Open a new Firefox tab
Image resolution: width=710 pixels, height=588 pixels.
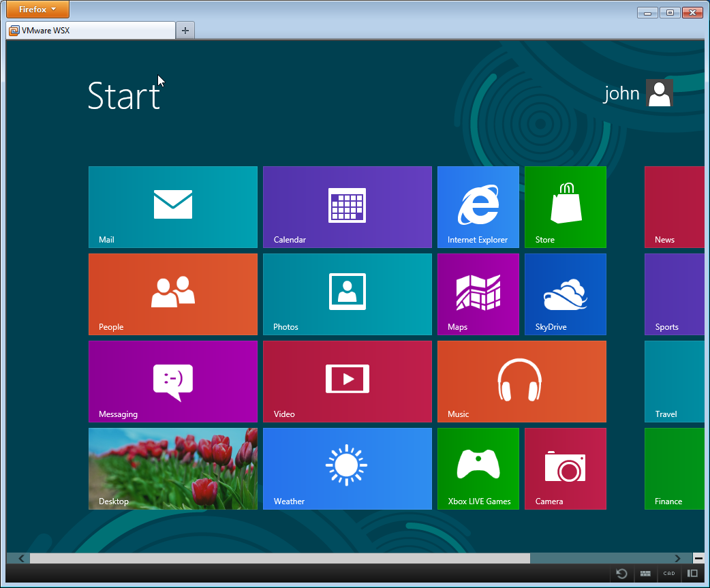coord(185,31)
